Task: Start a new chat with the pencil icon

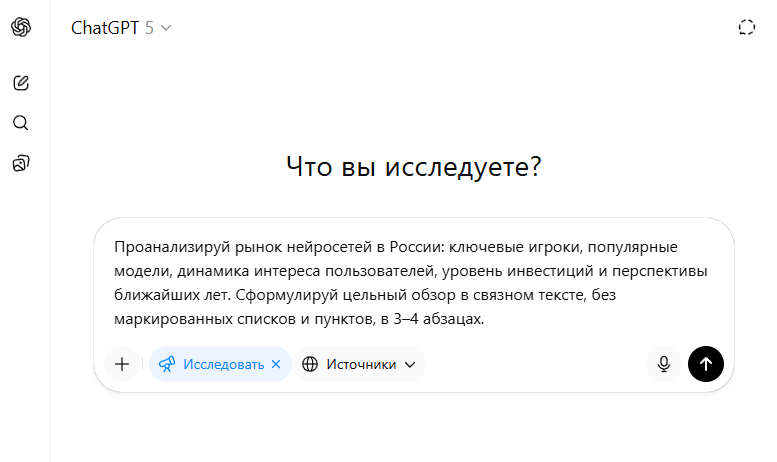Action: 21,83
